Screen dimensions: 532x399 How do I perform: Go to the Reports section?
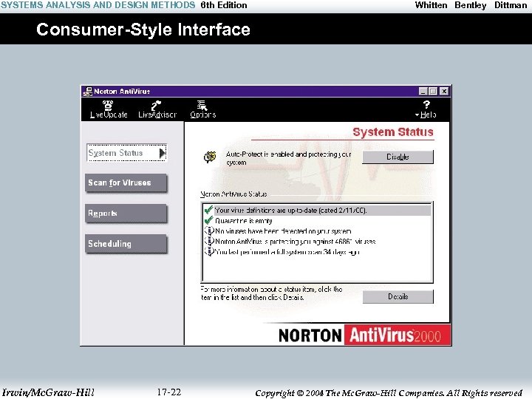[x=126, y=214]
